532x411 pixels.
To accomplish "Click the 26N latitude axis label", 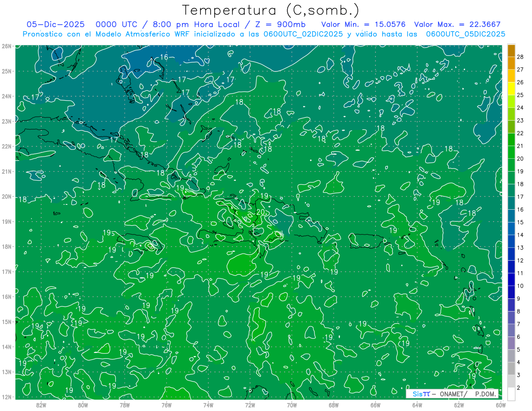I will click(x=7, y=46).
